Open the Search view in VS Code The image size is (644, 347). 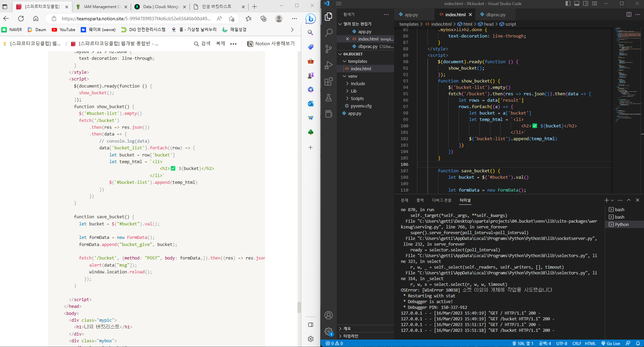pyautogui.click(x=328, y=33)
